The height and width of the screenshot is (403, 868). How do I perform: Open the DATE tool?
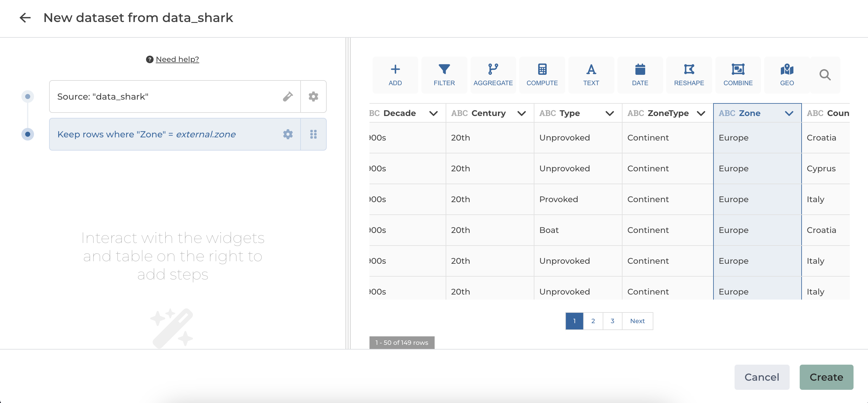(x=640, y=75)
